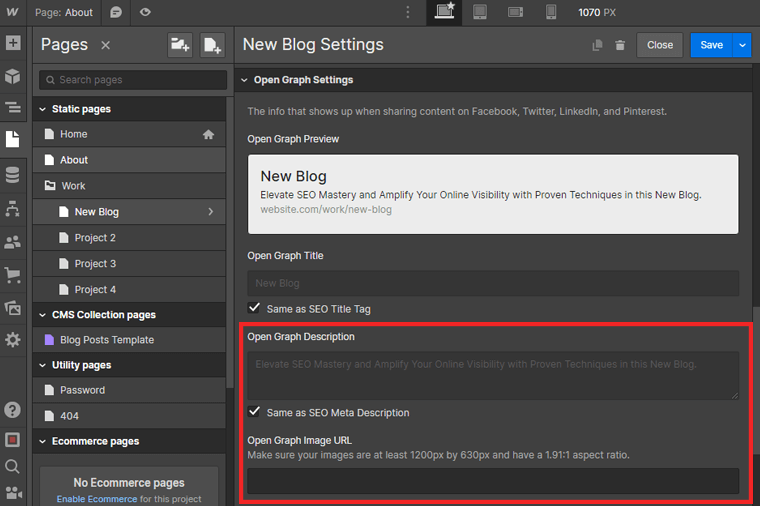This screenshot has width=760, height=506.
Task: Toggle the preview eye icon
Action: point(145,12)
